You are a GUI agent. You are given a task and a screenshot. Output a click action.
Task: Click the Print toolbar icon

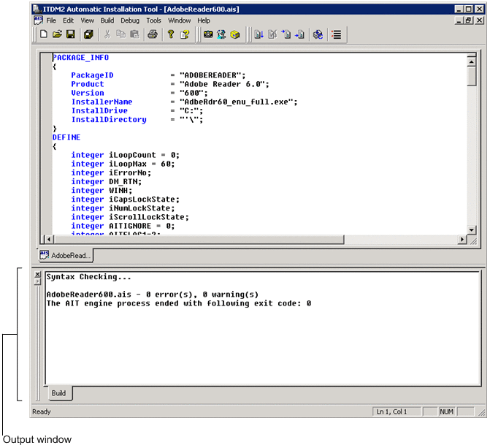[153, 34]
